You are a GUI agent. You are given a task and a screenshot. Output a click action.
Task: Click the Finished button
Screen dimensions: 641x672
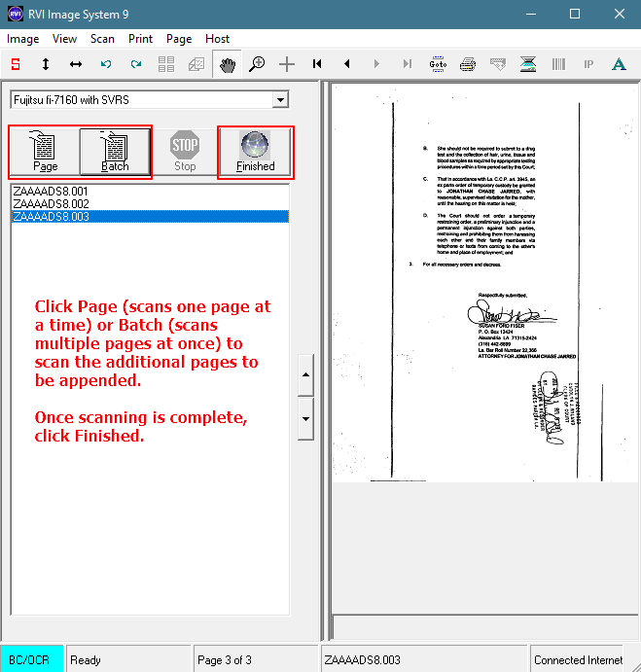256,152
